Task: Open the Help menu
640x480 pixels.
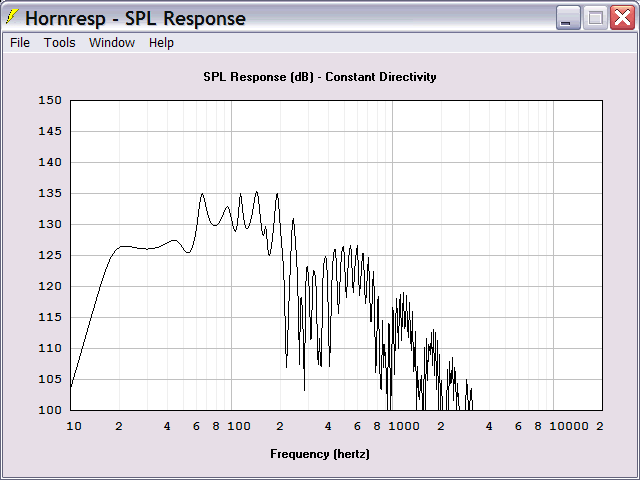Action: click(x=161, y=43)
